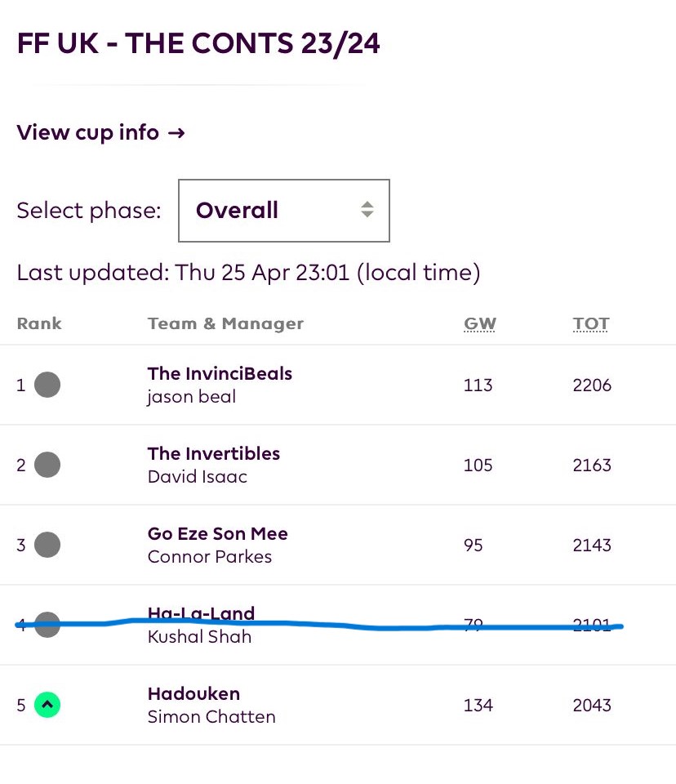This screenshot has width=676, height=784.
Task: Click manager name Kushal Shah
Action: pyautogui.click(x=199, y=637)
